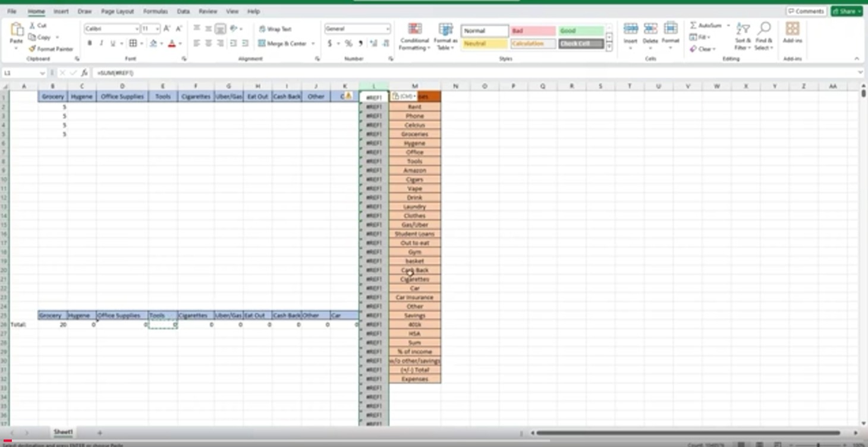868x447 pixels.
Task: Open the Sort & Filter menu
Action: (743, 36)
